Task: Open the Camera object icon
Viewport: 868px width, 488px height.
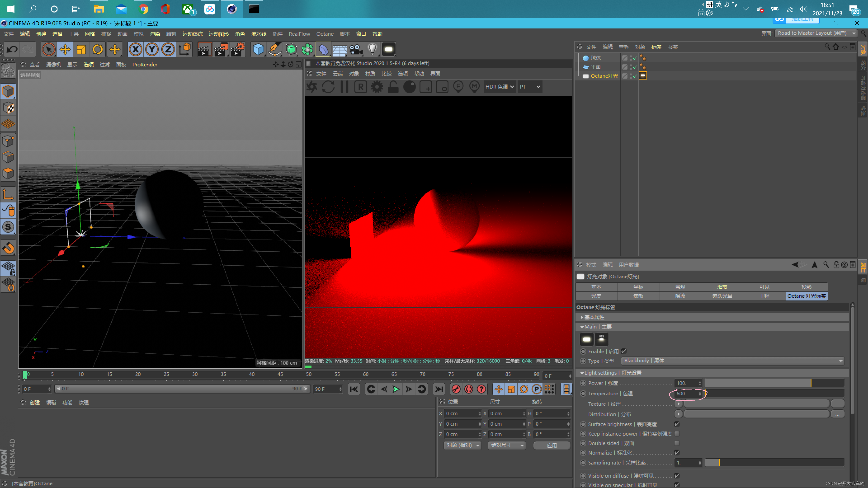Action: [356, 49]
